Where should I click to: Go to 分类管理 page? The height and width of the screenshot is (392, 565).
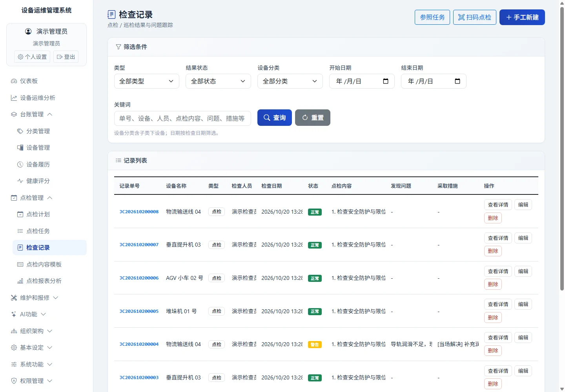49,131
